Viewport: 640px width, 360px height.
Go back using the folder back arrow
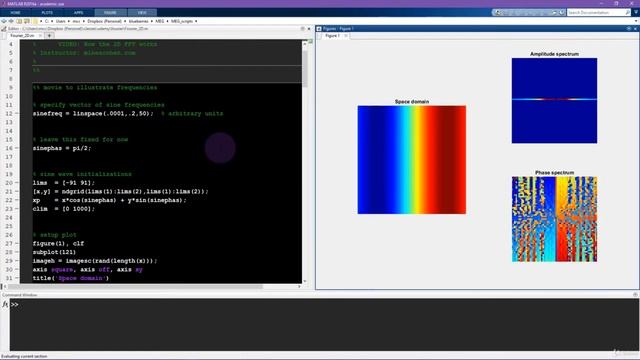point(4,21)
